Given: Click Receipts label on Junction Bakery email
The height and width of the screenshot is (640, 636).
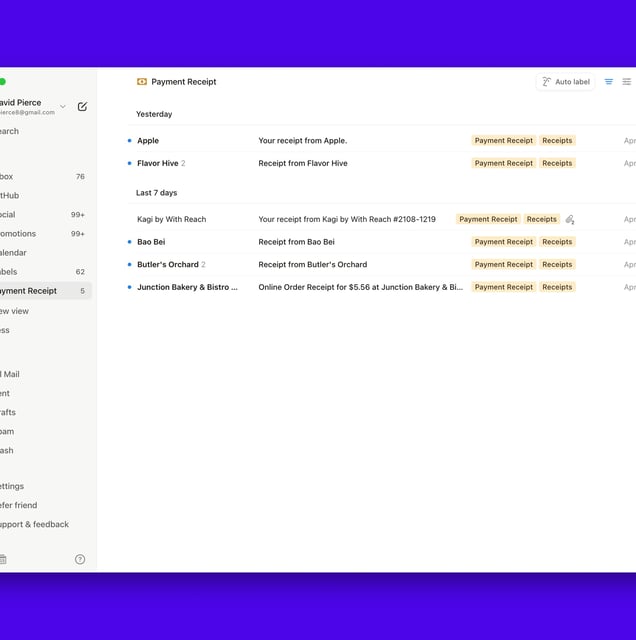Looking at the screenshot, I should 557,287.
